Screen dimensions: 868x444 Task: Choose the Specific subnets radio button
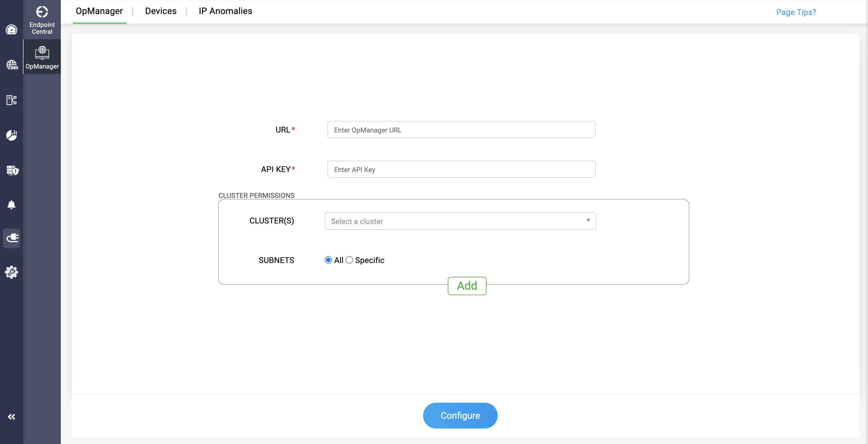[349, 260]
